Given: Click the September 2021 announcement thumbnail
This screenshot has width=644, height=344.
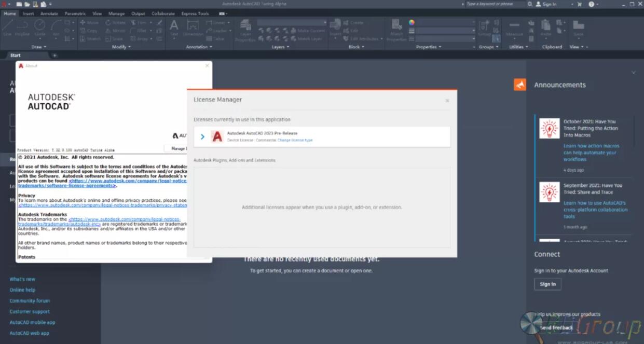Looking at the screenshot, I should click(549, 192).
